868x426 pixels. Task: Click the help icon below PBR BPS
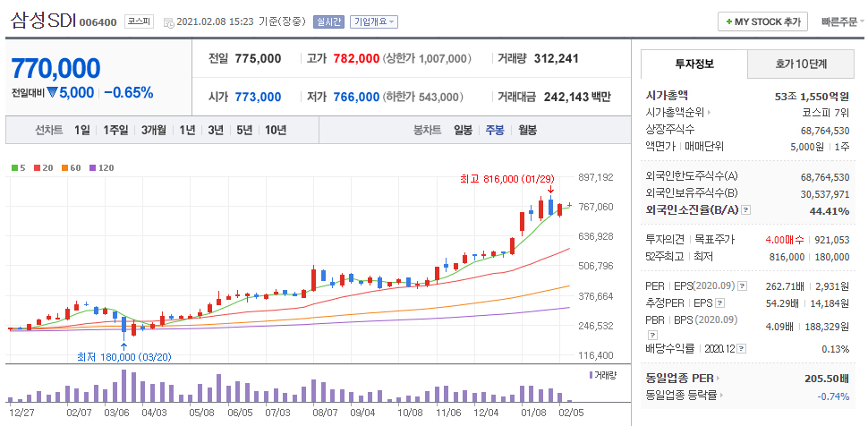652,335
